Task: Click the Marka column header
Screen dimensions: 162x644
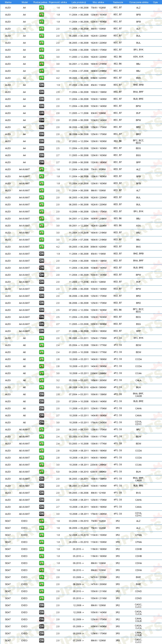Action: pyautogui.click(x=8, y=2)
